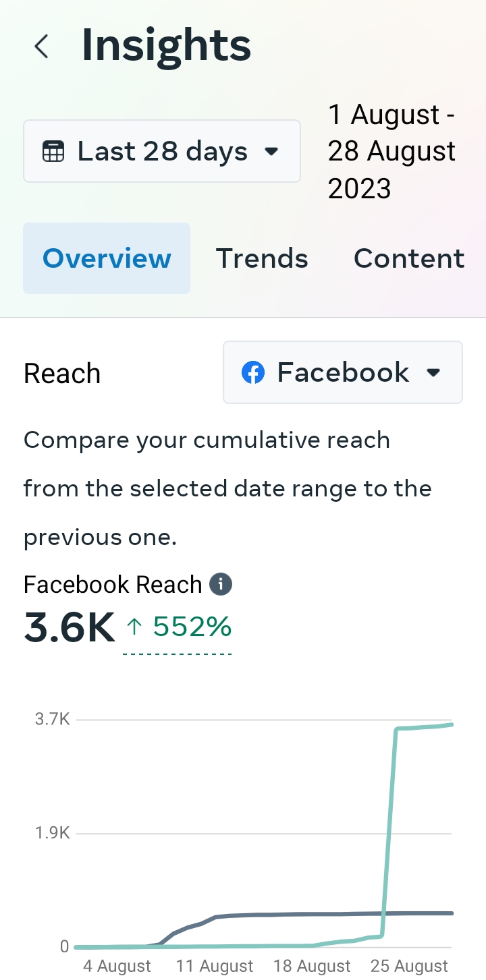
Task: Click the arrow next to Last 28 days
Action: click(271, 152)
